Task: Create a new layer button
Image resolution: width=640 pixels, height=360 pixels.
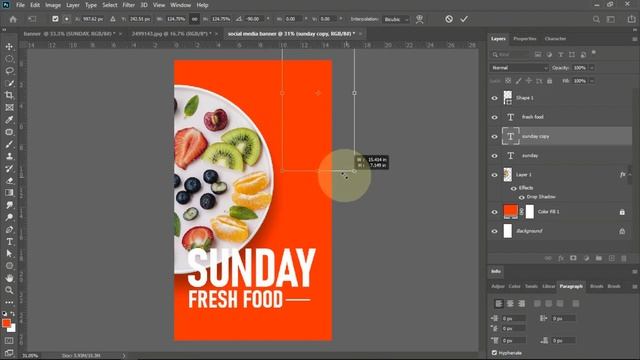Action: coord(611,258)
